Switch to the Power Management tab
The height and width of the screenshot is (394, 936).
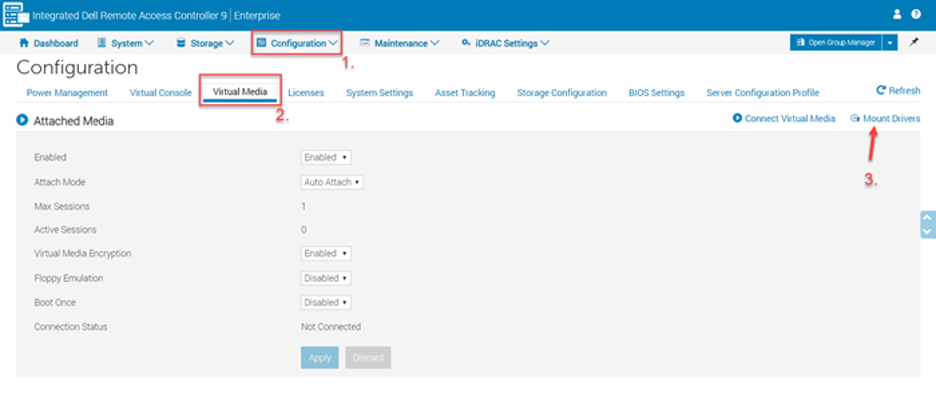pyautogui.click(x=67, y=93)
